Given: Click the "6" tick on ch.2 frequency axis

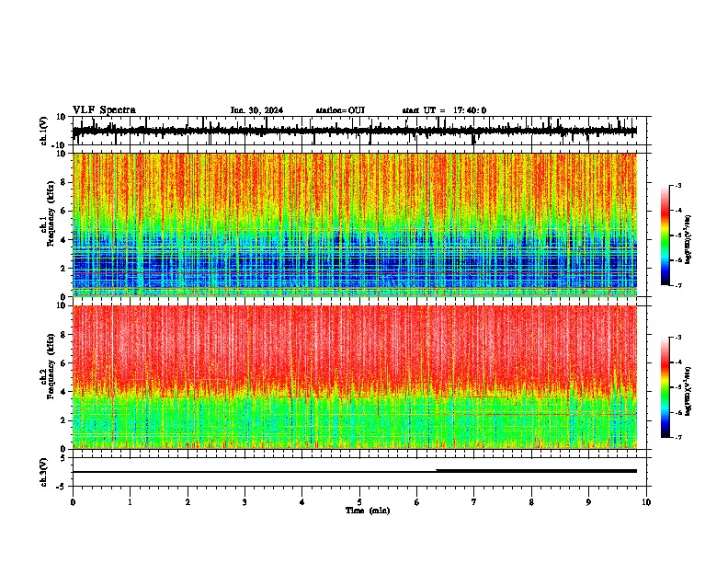Looking at the screenshot, I should [64, 363].
